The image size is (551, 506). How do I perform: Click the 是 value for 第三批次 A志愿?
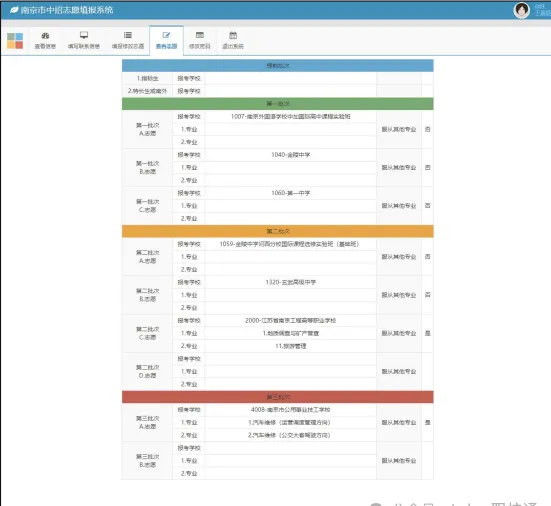[427, 422]
